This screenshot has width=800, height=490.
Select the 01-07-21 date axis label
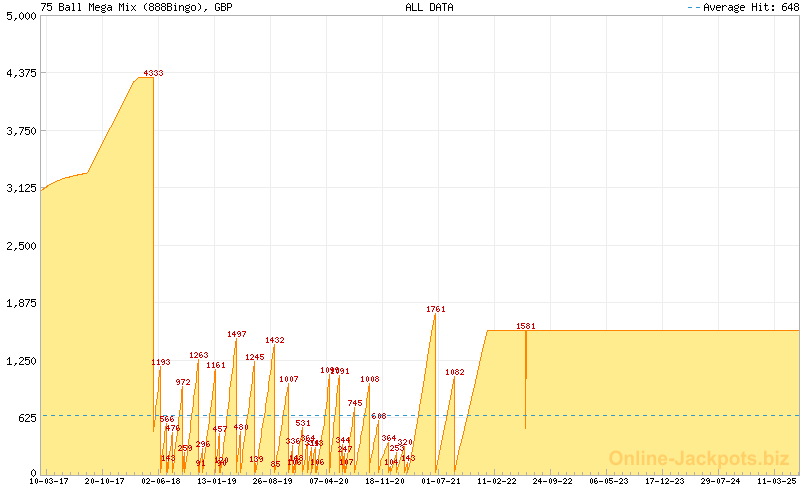441,481
